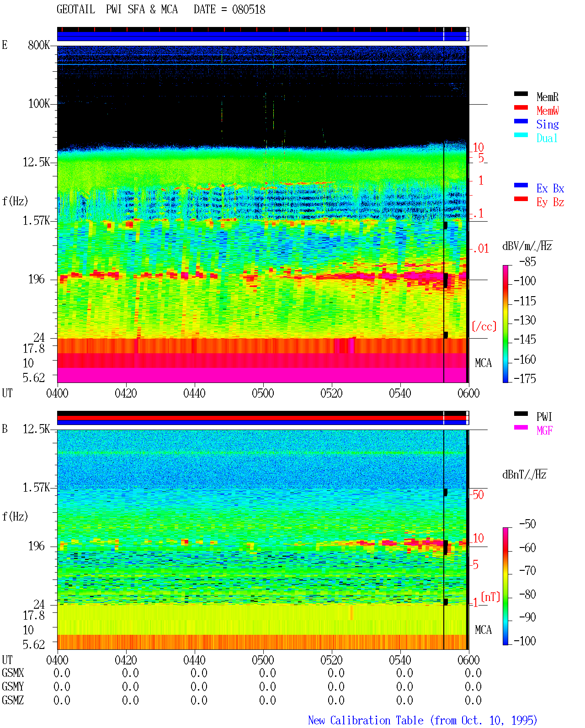The height and width of the screenshot is (728, 585).
Task: Select the "-70" color bar value
Action: (x=527, y=571)
